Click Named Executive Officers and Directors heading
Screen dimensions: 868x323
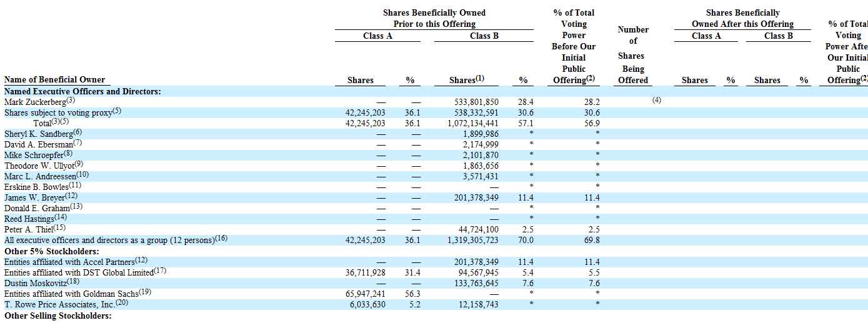[82, 91]
